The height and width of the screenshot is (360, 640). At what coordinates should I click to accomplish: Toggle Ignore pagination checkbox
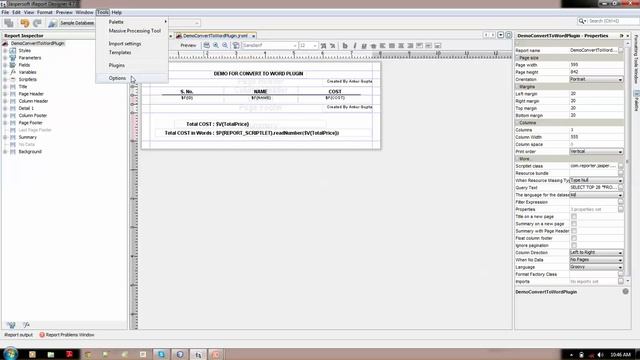[x=574, y=246]
